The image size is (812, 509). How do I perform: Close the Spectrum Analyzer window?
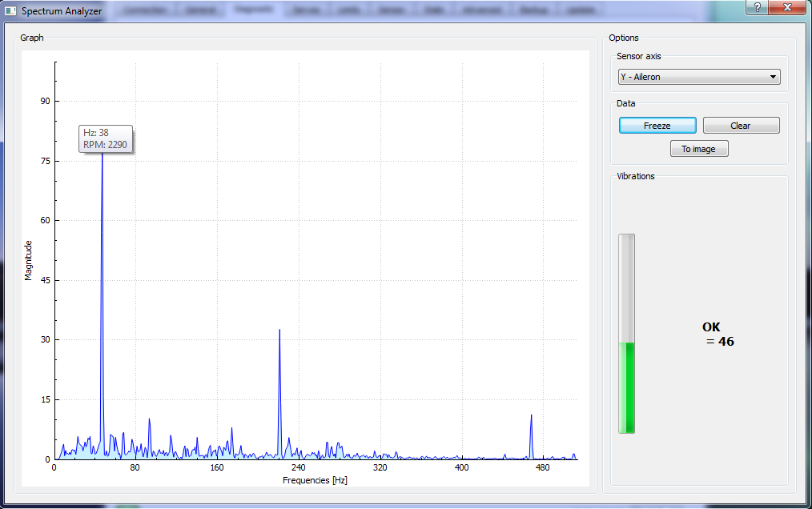tap(788, 7)
